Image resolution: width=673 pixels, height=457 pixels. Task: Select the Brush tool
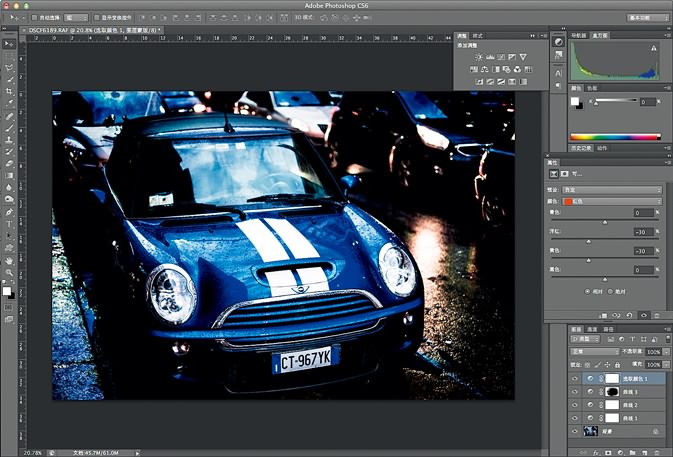[9, 127]
